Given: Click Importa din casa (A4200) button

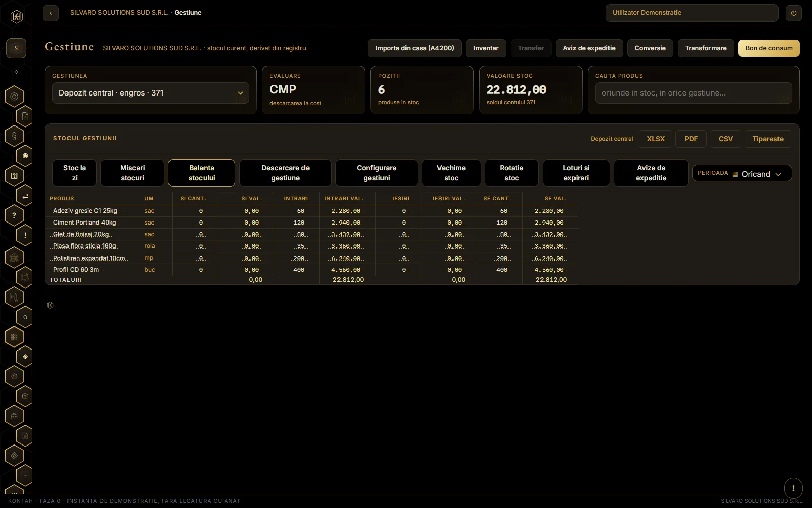Looking at the screenshot, I should tap(415, 48).
